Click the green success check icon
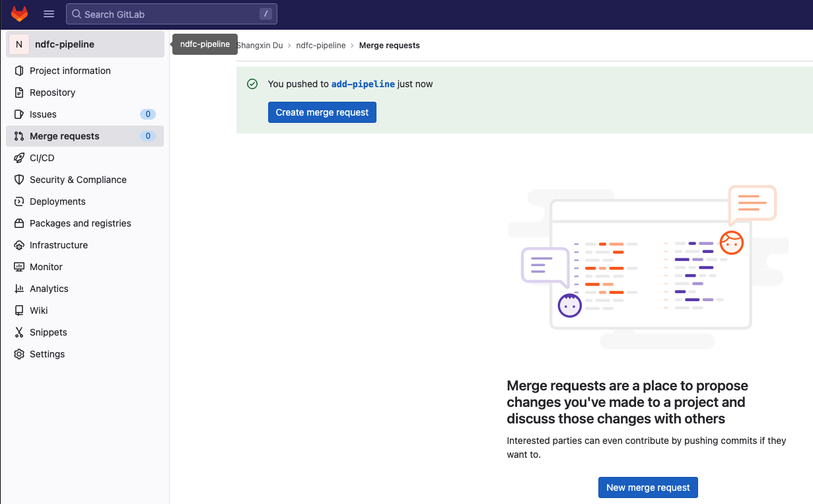Screen dimensions: 813x504 [252, 84]
